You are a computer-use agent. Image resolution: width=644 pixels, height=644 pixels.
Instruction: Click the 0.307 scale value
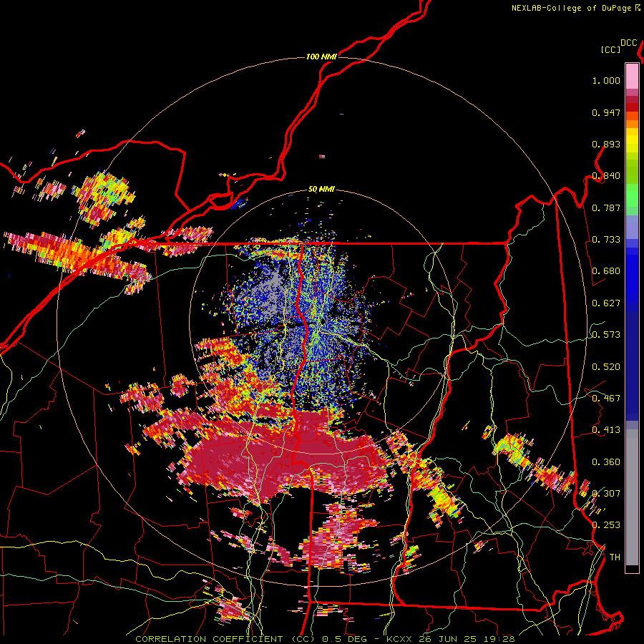pyautogui.click(x=606, y=494)
